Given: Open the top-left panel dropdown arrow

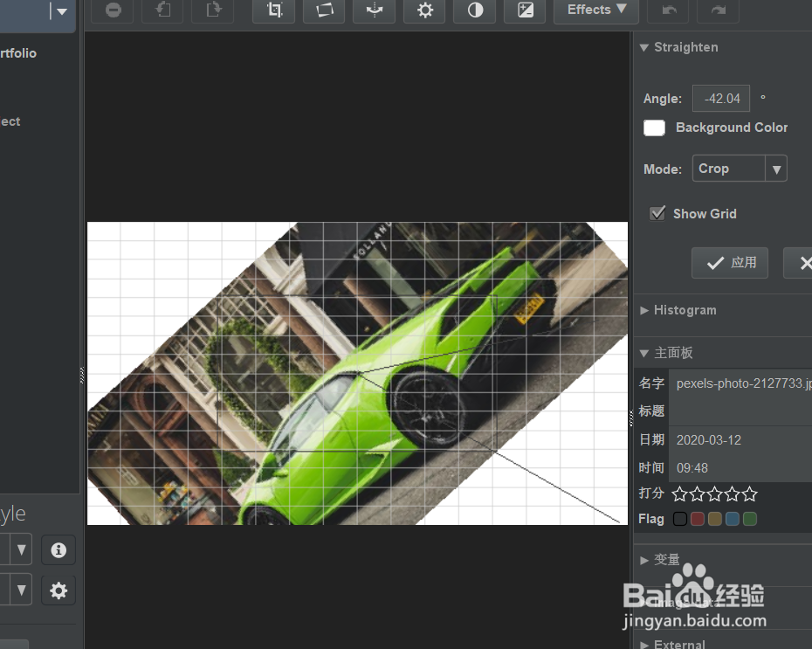Looking at the screenshot, I should coord(62,11).
